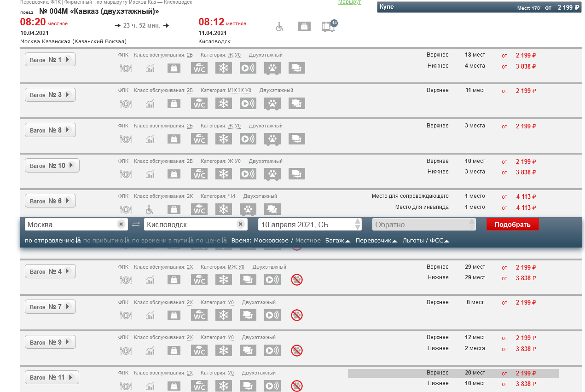Expand the Льготы / ФСС dropdown
585x392 pixels.
click(425, 241)
